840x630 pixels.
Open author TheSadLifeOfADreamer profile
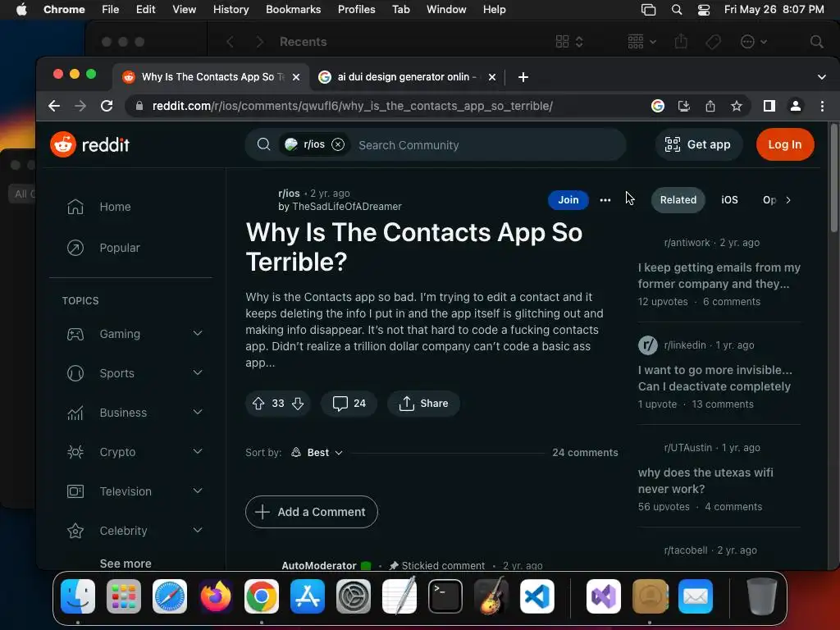coord(347,207)
